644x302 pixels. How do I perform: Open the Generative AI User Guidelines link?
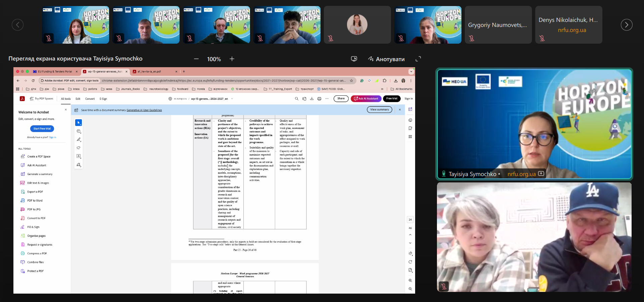click(144, 110)
